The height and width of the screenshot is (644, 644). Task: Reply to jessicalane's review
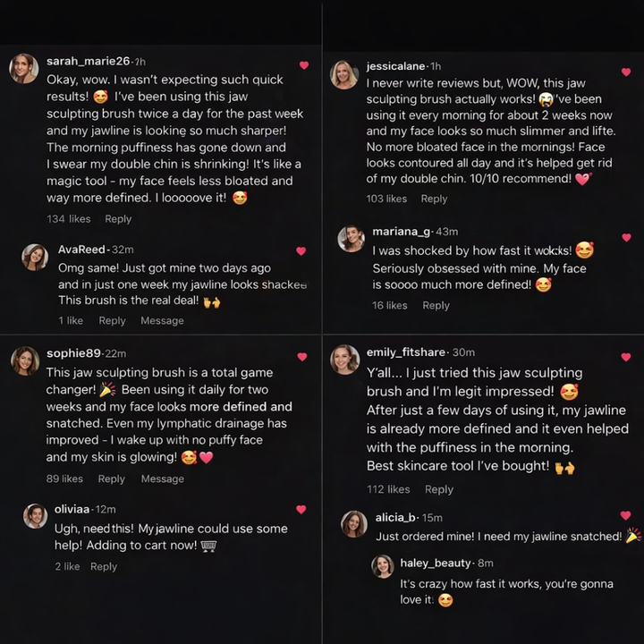coord(434,199)
